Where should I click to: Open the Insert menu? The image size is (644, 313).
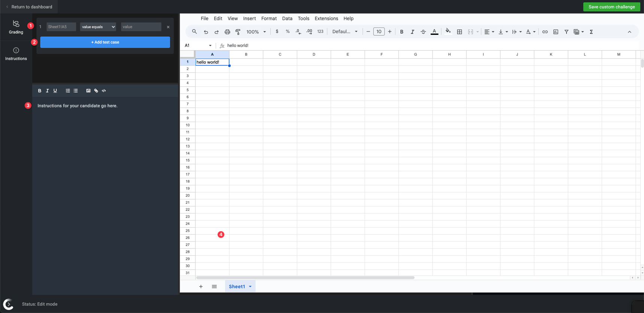(x=249, y=18)
